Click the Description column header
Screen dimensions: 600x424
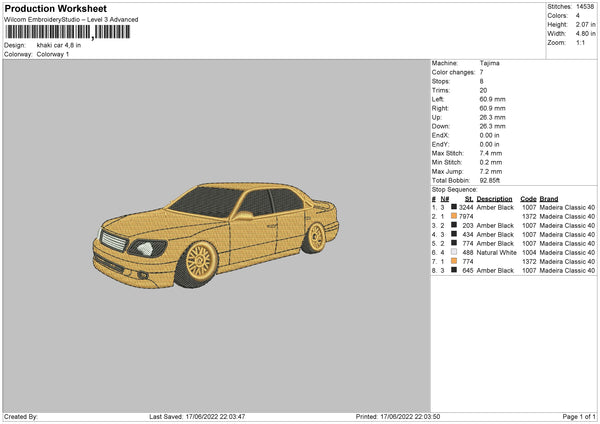point(494,198)
